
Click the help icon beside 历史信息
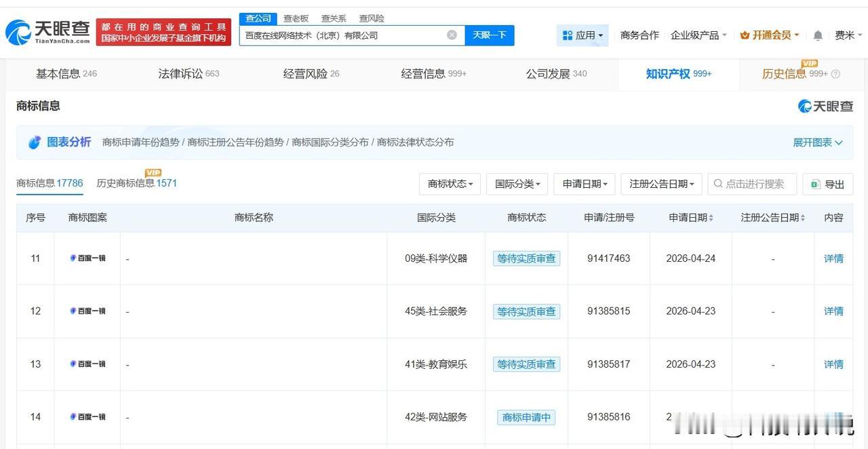[x=835, y=74]
